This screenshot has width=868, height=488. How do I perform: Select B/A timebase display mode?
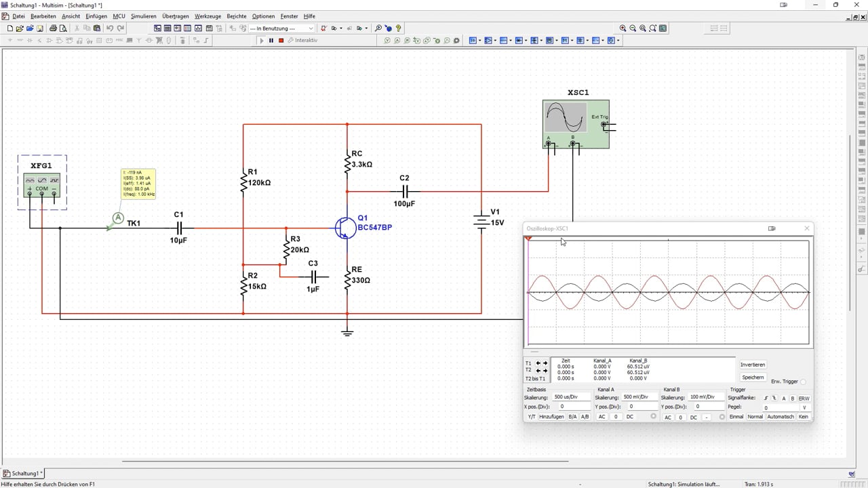(x=572, y=417)
